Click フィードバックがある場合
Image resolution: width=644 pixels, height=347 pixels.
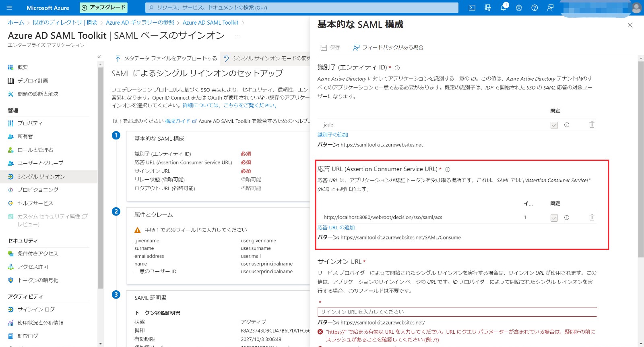pos(388,48)
